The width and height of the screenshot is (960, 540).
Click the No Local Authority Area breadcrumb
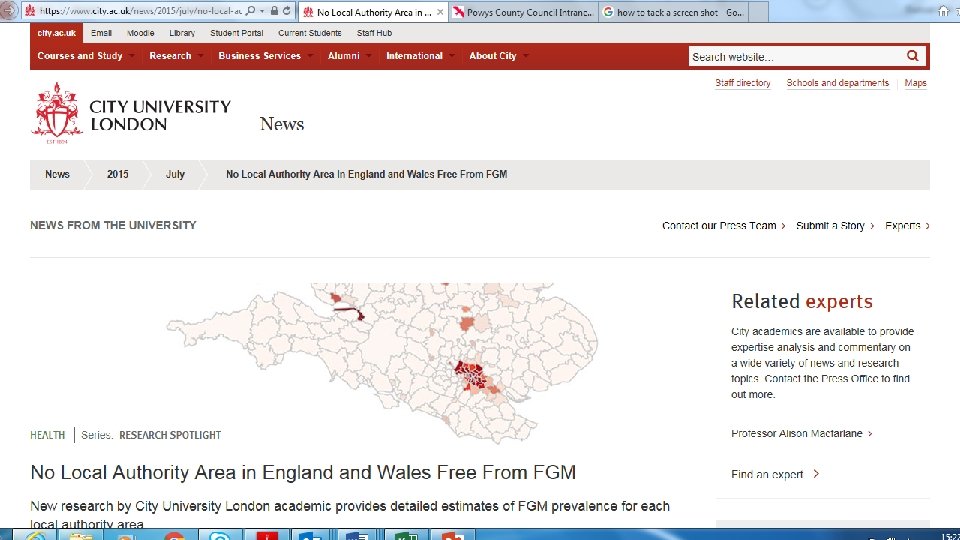366,174
